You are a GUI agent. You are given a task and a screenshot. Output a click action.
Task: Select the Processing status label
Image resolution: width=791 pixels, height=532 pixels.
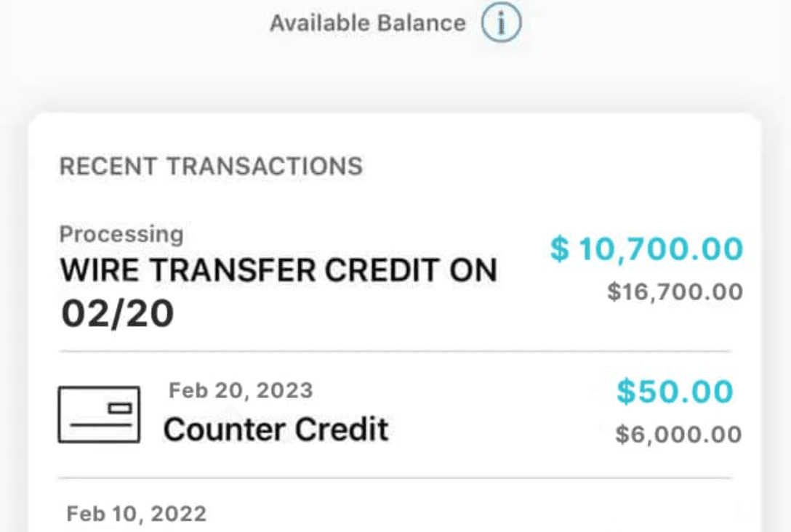(121, 234)
